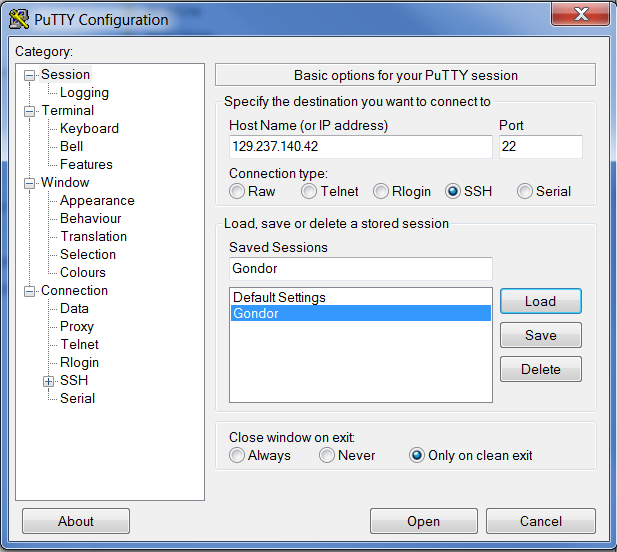Delete the selected saved session
Viewport: 617px width, 552px height.
click(x=540, y=369)
